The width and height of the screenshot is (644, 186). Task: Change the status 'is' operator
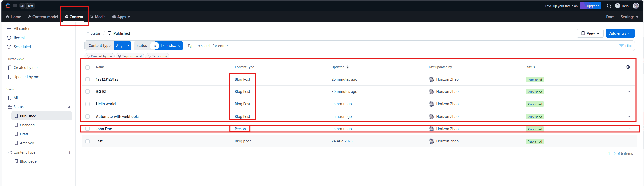(x=155, y=46)
